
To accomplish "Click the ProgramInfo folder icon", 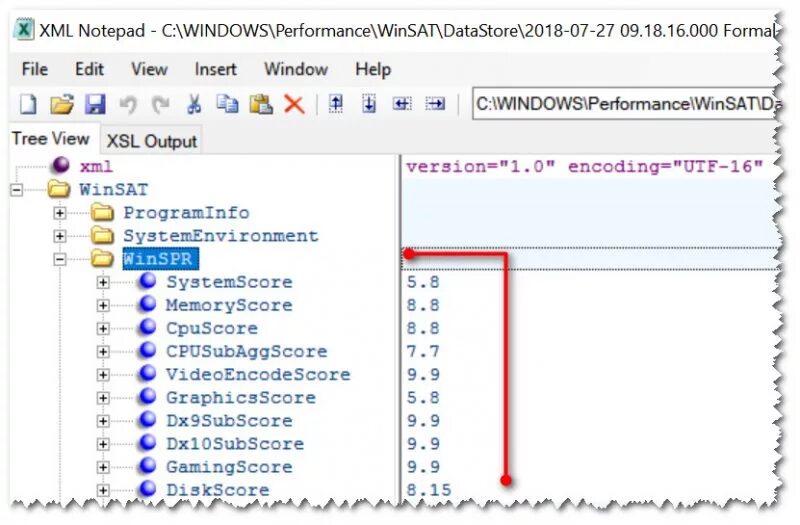I will point(103,212).
